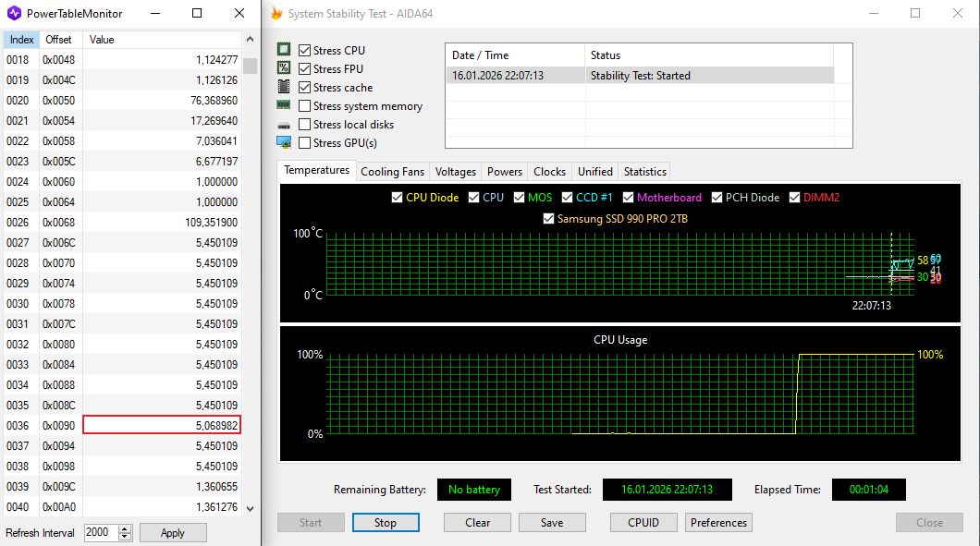980x546 pixels.
Task: Click the AIDA64 flame icon in the title bar
Action: 276,13
